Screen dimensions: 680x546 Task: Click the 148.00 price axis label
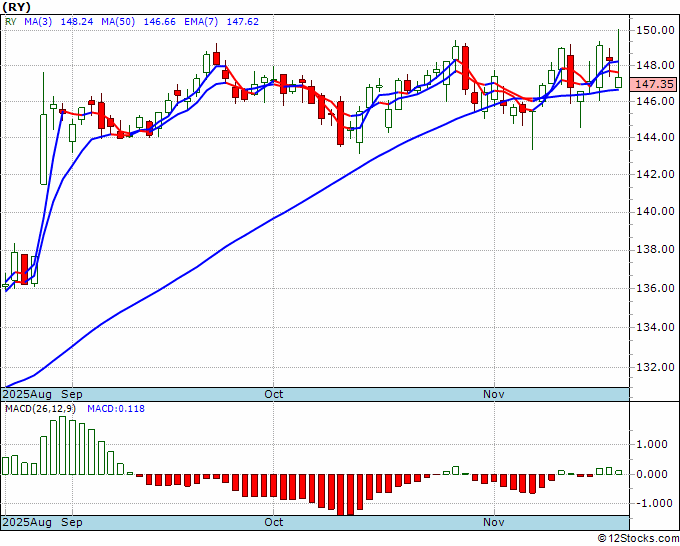point(655,66)
